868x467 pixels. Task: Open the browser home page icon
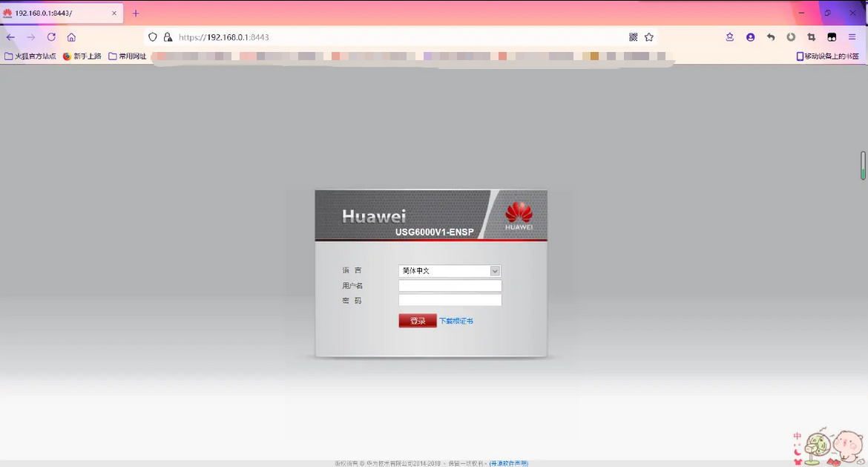coord(71,37)
